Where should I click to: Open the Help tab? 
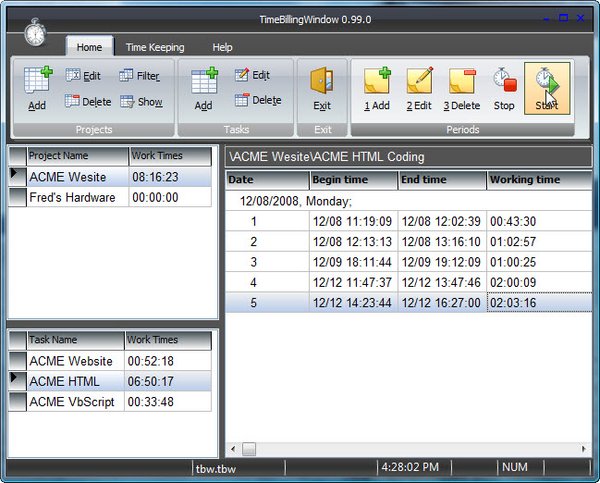(x=222, y=47)
